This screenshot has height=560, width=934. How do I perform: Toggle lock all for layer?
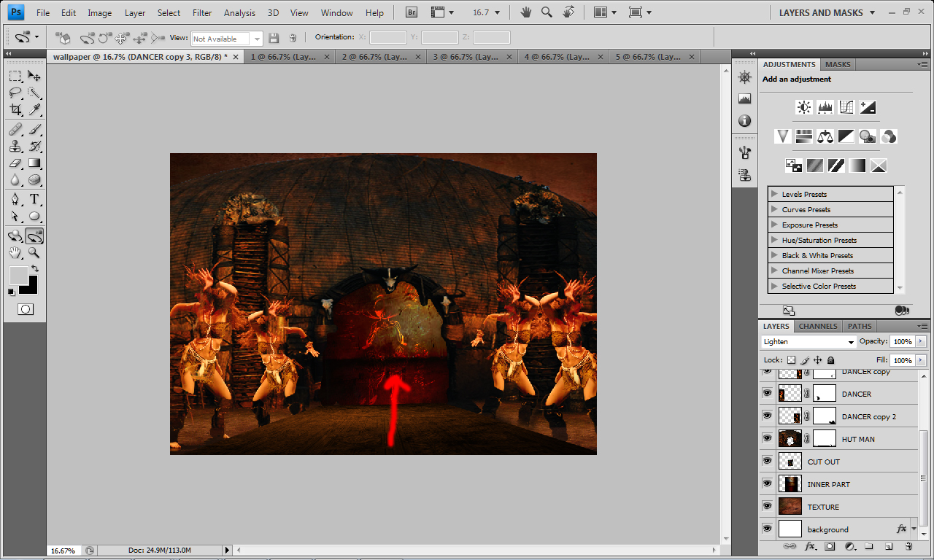(831, 360)
